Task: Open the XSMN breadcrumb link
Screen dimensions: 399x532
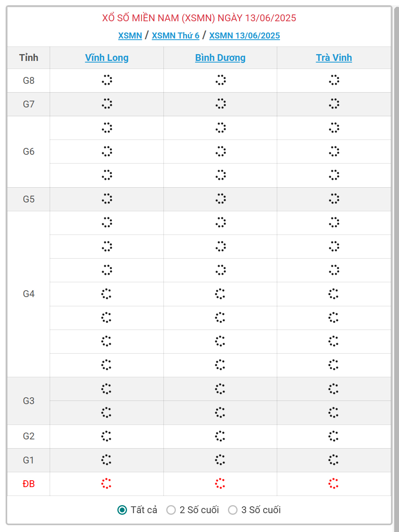Action: click(130, 36)
